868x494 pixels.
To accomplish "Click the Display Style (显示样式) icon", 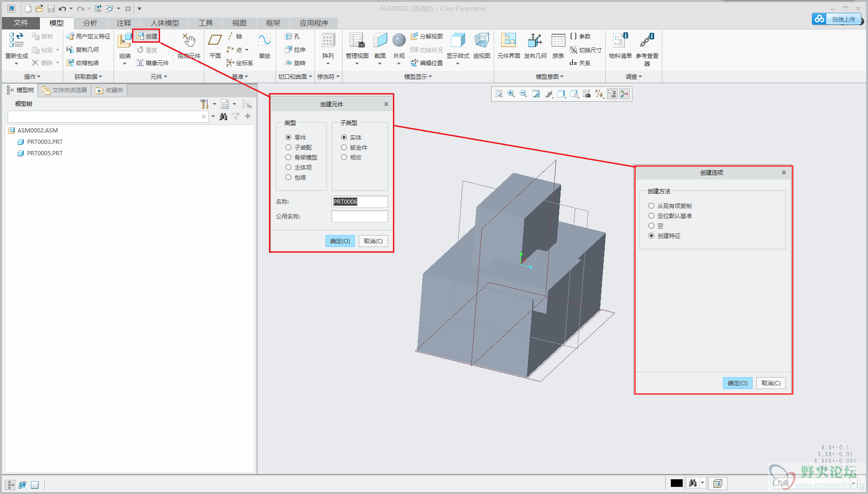I will pos(458,40).
